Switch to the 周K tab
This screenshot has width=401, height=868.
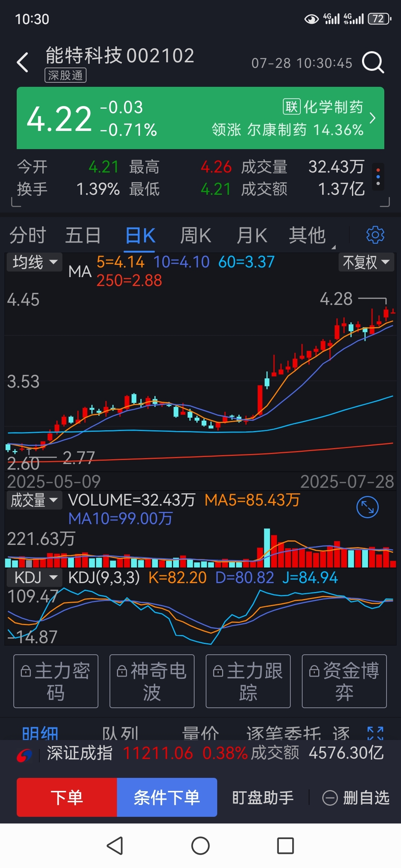tap(196, 235)
